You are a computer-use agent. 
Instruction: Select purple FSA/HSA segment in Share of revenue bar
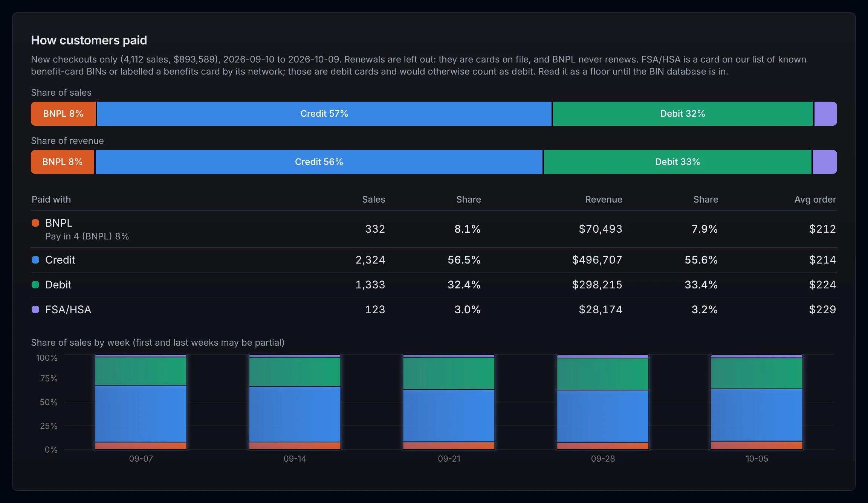coord(825,162)
